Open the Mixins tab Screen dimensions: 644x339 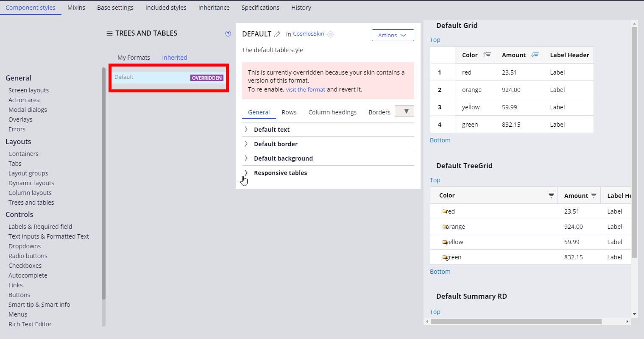pos(76,8)
